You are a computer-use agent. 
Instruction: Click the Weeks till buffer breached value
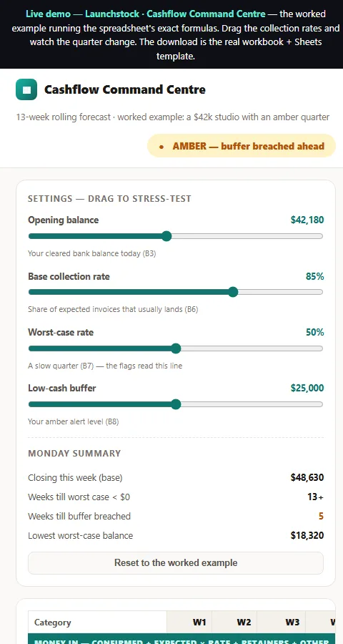coord(321,516)
